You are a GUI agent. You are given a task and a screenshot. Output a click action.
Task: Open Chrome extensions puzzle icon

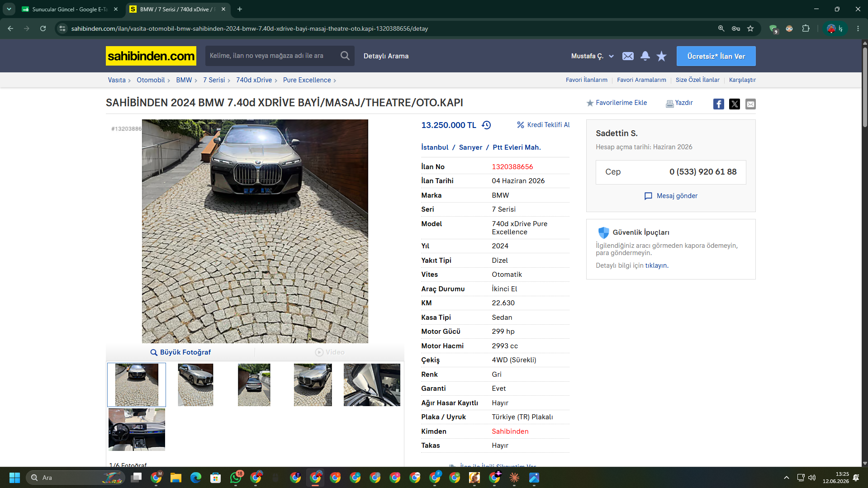pos(806,28)
